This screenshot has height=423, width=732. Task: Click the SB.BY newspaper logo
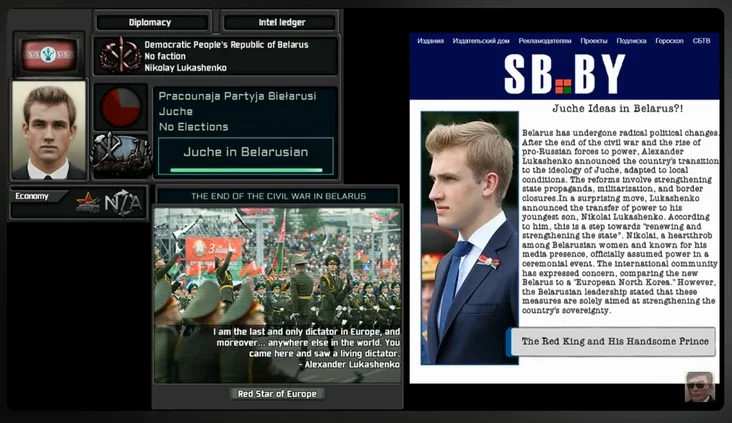[x=564, y=74]
